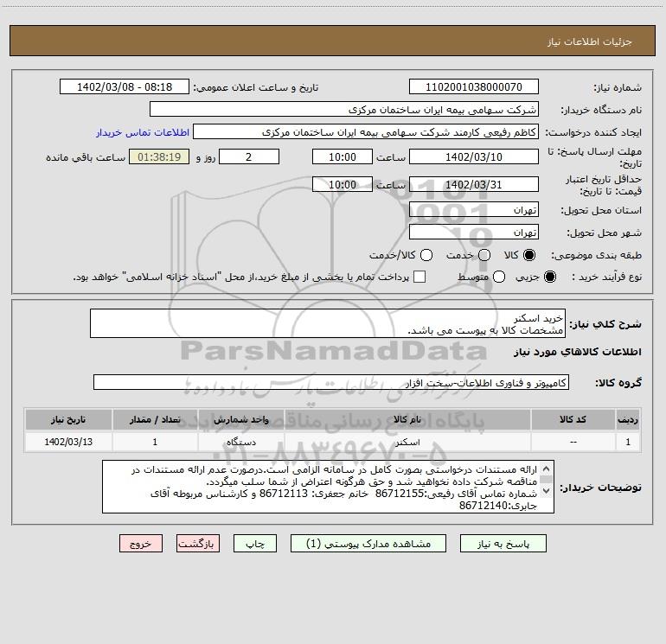Click scroll down arrow in buyer notes
666x644 pixels.
[x=546, y=491]
